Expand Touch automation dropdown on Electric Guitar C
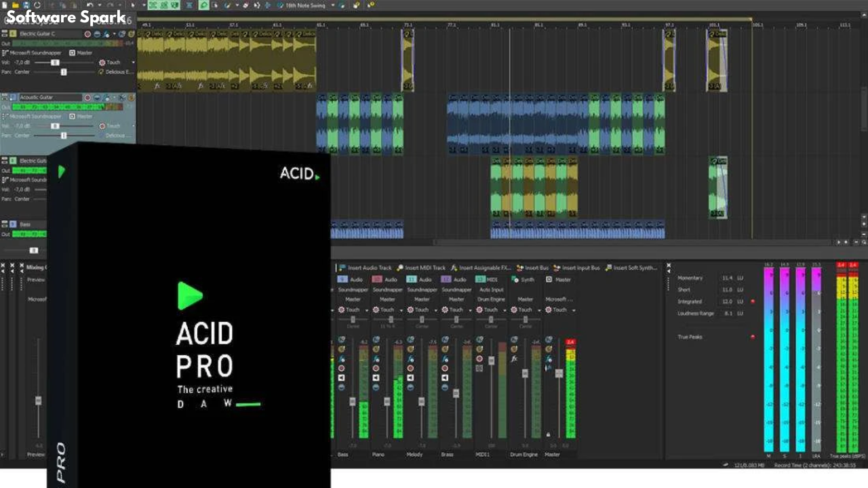Image resolution: width=868 pixels, height=488 pixels. click(133, 62)
